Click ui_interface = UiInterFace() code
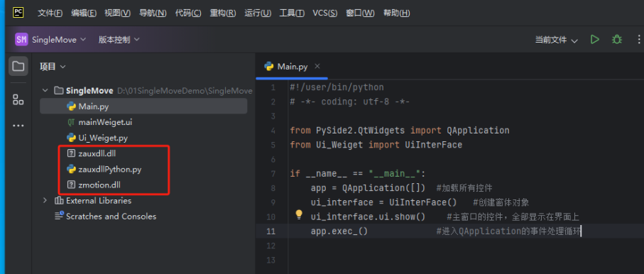 click(x=383, y=202)
